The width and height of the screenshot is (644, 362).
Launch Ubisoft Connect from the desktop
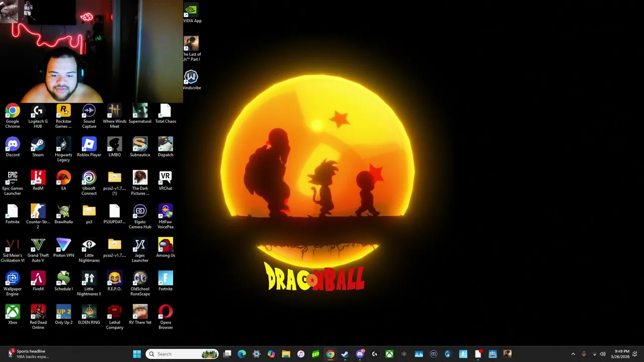pyautogui.click(x=89, y=183)
